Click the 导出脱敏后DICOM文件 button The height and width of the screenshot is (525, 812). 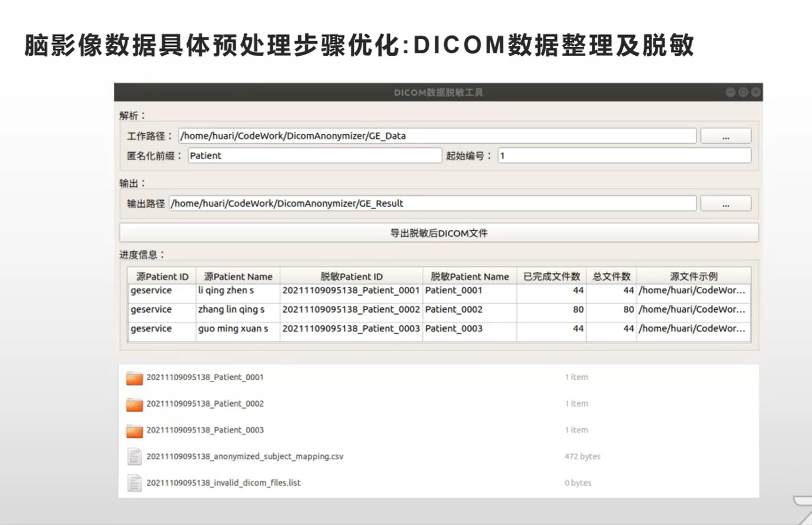click(439, 233)
